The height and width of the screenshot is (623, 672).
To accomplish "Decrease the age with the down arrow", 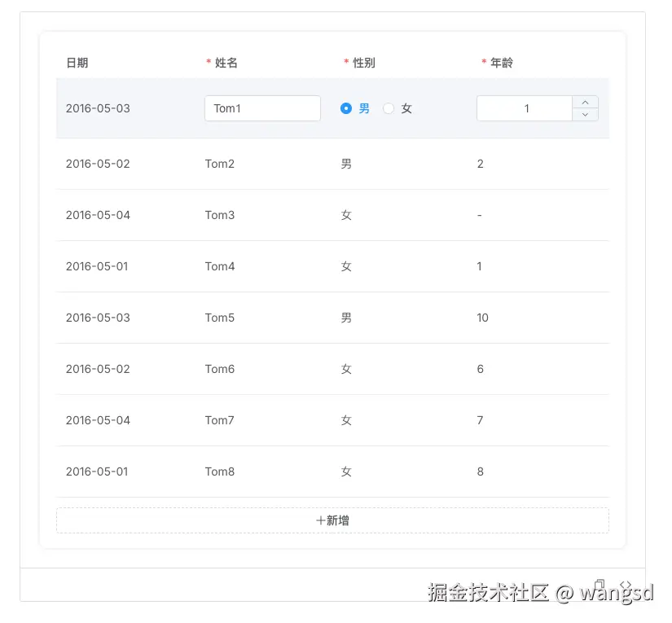I will click(585, 114).
